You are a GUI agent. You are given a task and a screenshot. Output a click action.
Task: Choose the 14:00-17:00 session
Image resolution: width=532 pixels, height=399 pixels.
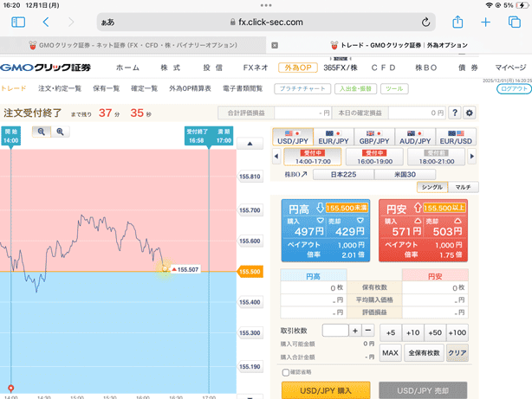[313, 157]
